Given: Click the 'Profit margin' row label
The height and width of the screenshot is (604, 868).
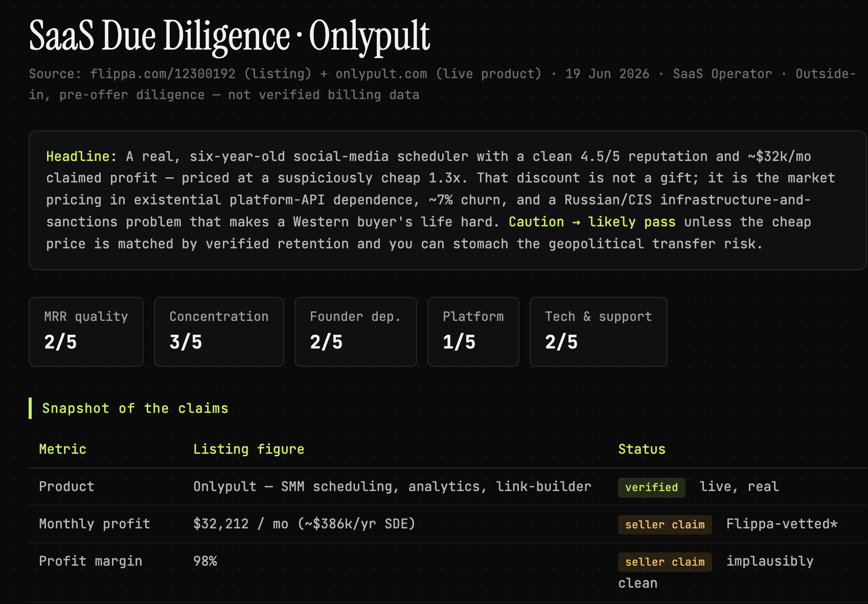Looking at the screenshot, I should pos(90,561).
